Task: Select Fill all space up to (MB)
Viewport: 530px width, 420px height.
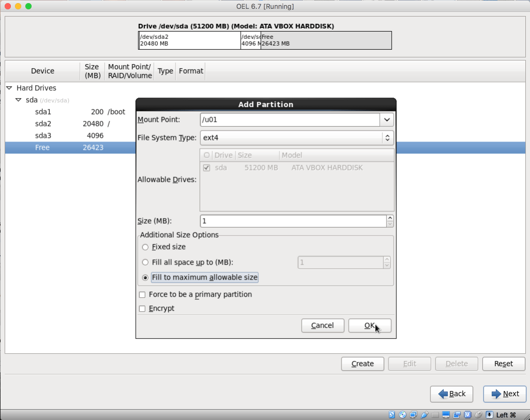Action: (145, 263)
